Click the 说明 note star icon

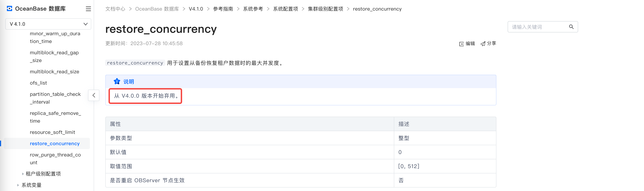coord(117,82)
